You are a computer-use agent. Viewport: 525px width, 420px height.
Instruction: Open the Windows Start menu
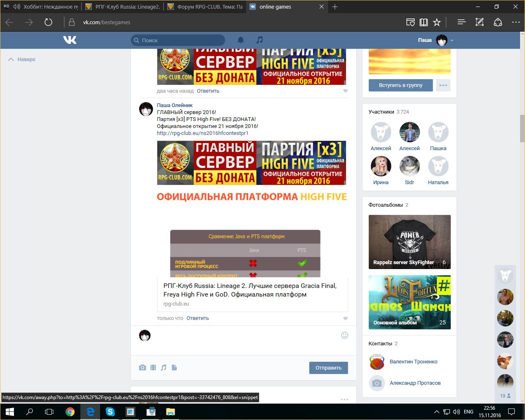point(9,411)
